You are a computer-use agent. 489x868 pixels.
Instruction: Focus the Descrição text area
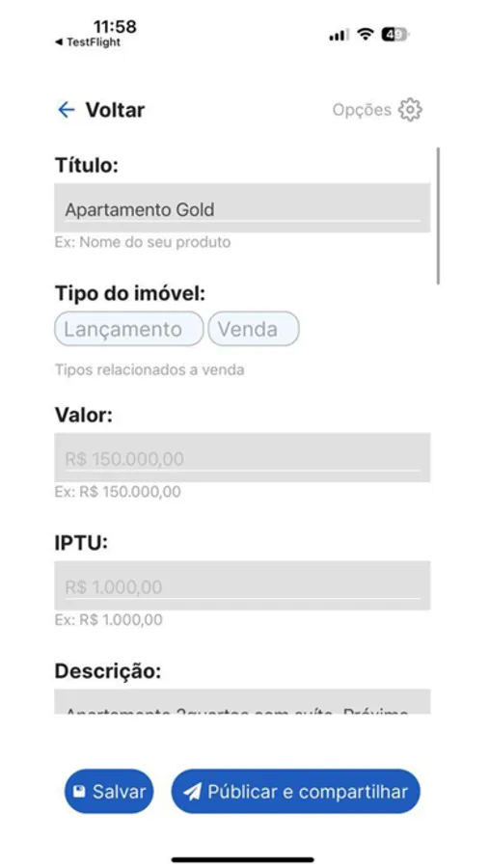pyautogui.click(x=242, y=701)
